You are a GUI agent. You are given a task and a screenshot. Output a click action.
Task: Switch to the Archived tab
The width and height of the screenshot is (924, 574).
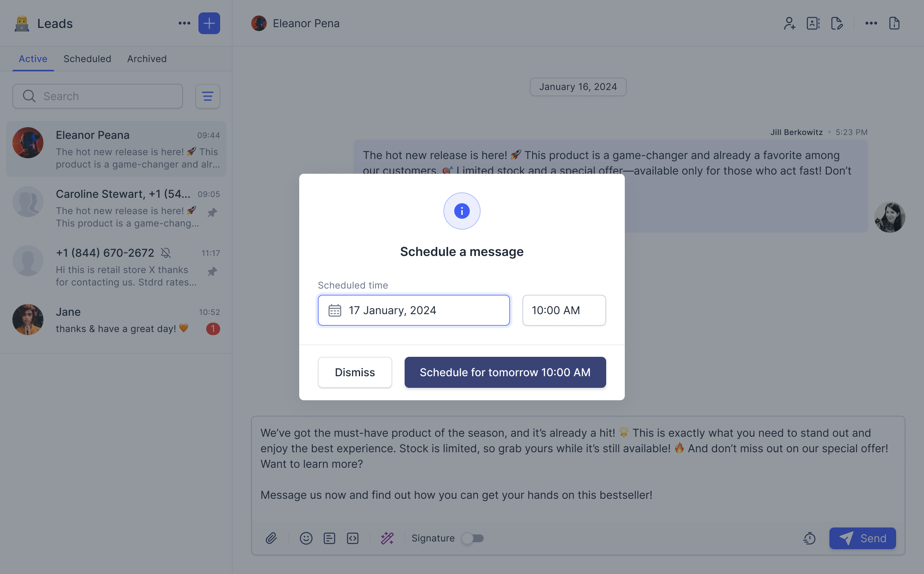pyautogui.click(x=147, y=59)
